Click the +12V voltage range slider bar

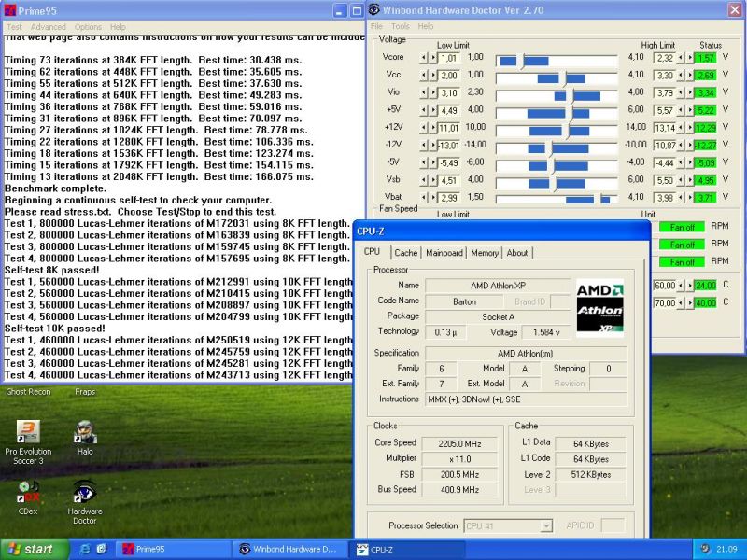click(x=557, y=131)
